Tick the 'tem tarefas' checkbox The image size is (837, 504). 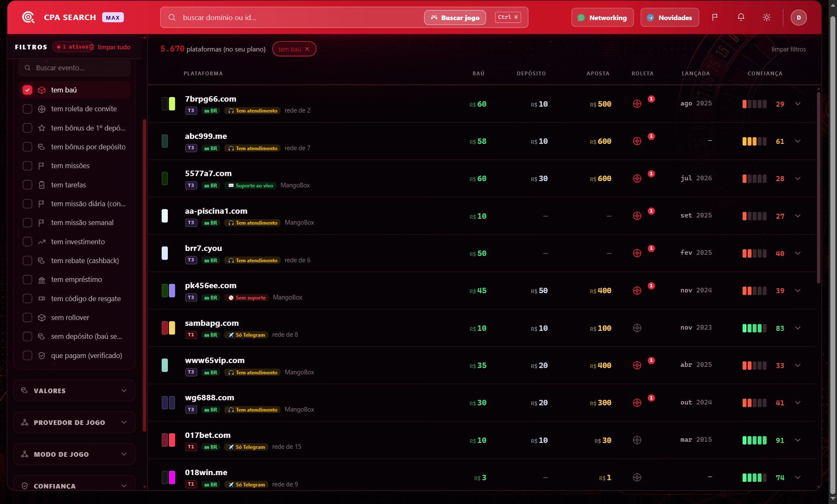point(27,185)
